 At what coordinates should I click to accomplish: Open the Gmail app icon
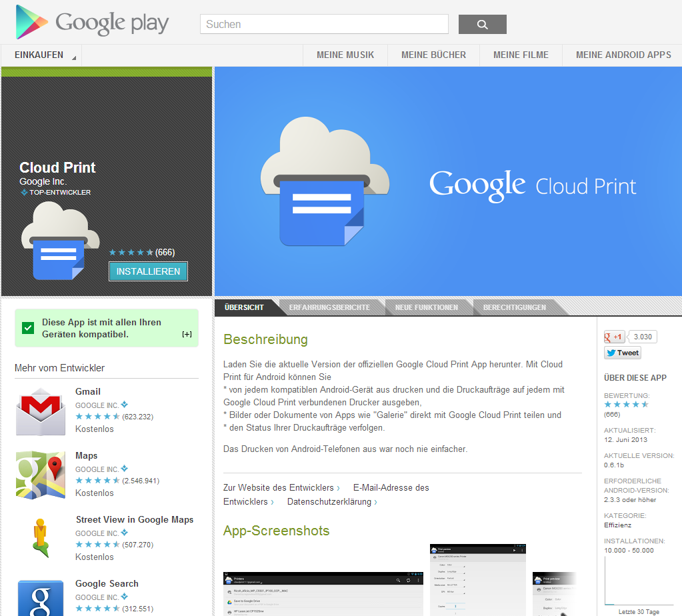(x=41, y=411)
